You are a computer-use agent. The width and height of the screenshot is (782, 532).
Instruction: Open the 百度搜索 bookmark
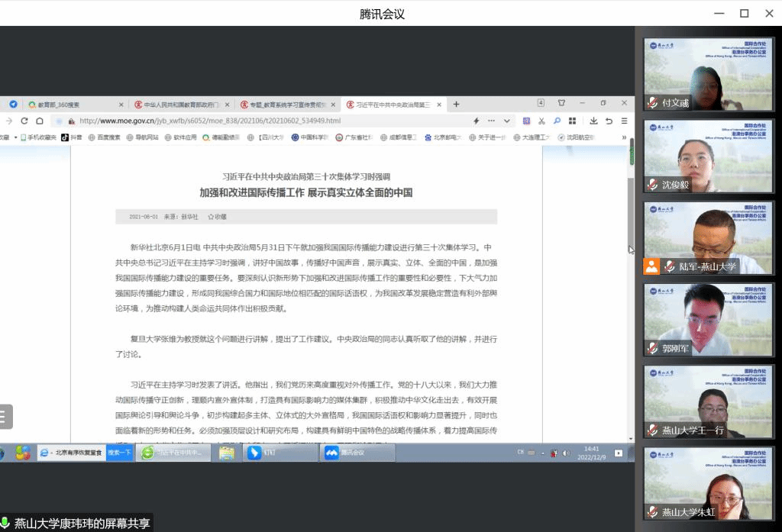click(x=104, y=137)
